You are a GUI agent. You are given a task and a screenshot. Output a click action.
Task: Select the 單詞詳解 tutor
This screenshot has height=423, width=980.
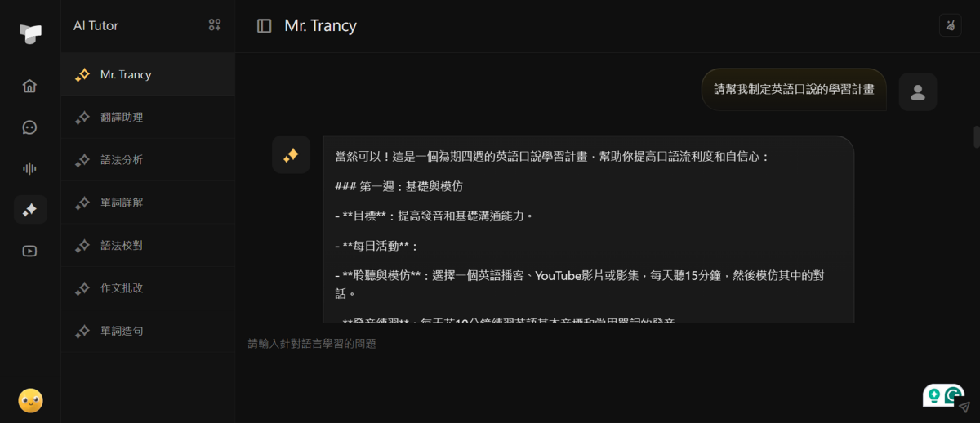[x=148, y=203]
